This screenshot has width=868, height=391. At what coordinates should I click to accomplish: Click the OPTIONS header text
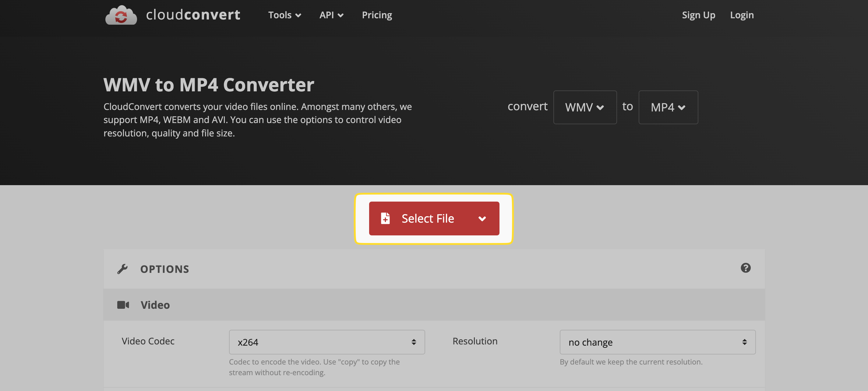tap(164, 269)
